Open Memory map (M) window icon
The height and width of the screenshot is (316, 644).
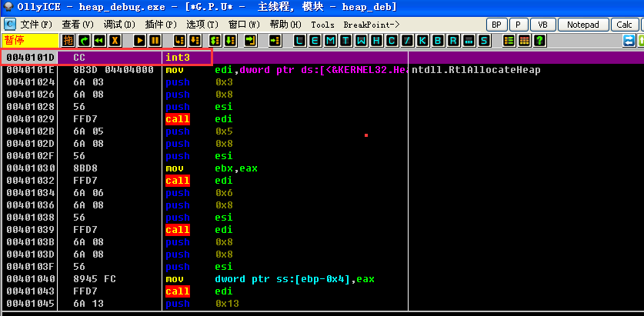tap(330, 40)
